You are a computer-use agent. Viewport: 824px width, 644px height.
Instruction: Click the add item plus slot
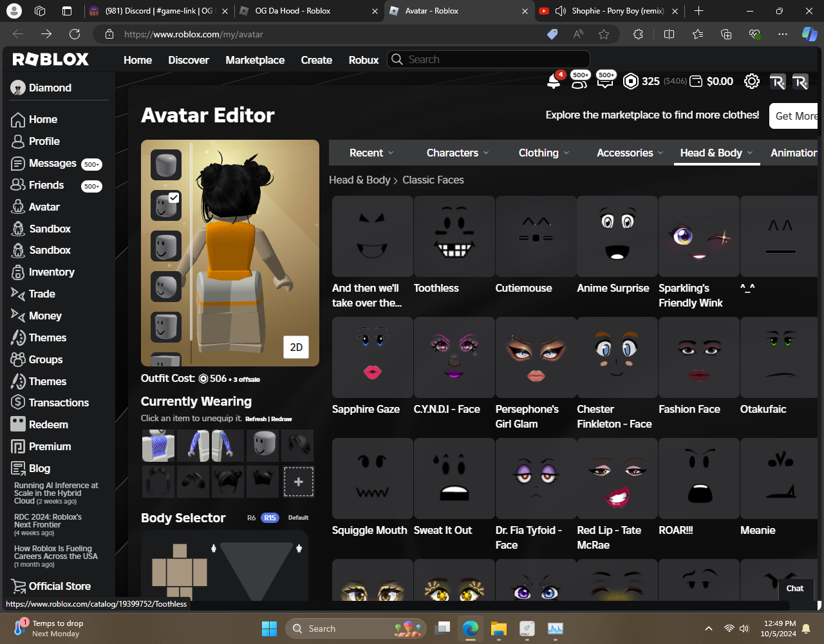click(299, 482)
